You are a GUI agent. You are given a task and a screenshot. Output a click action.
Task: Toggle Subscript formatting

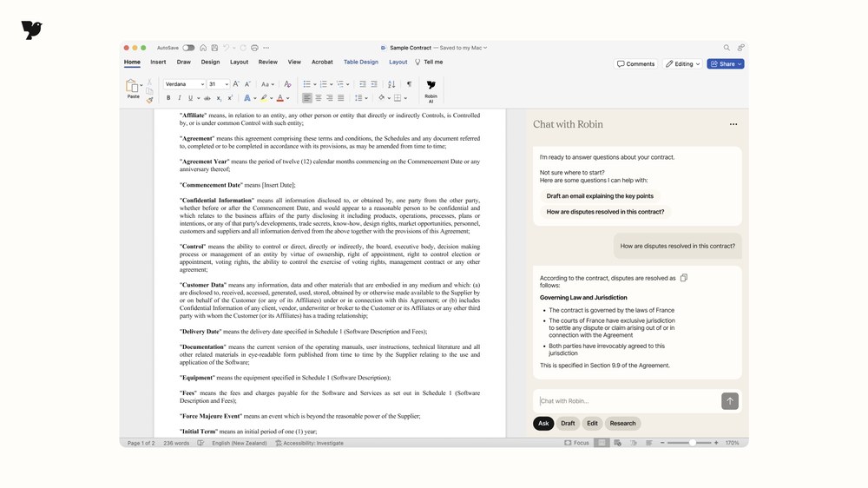point(219,98)
